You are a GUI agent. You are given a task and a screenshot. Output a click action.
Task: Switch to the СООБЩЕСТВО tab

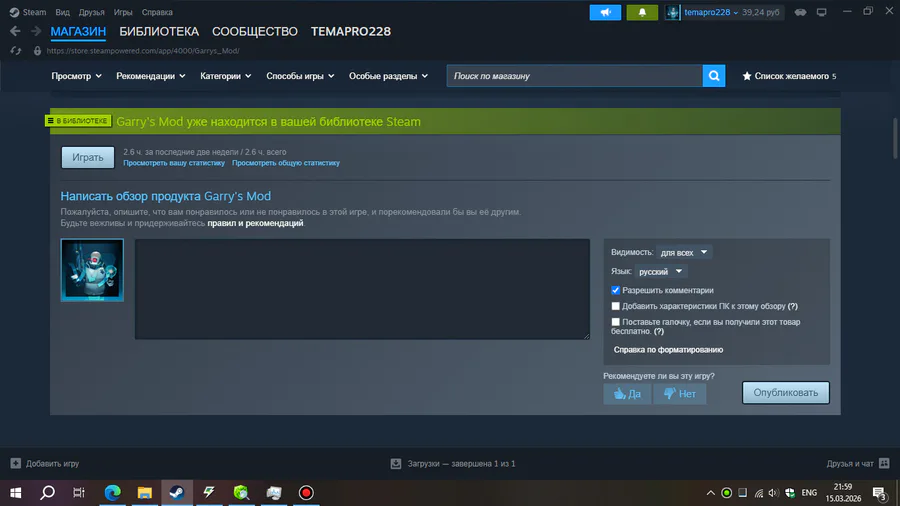pyautogui.click(x=255, y=32)
